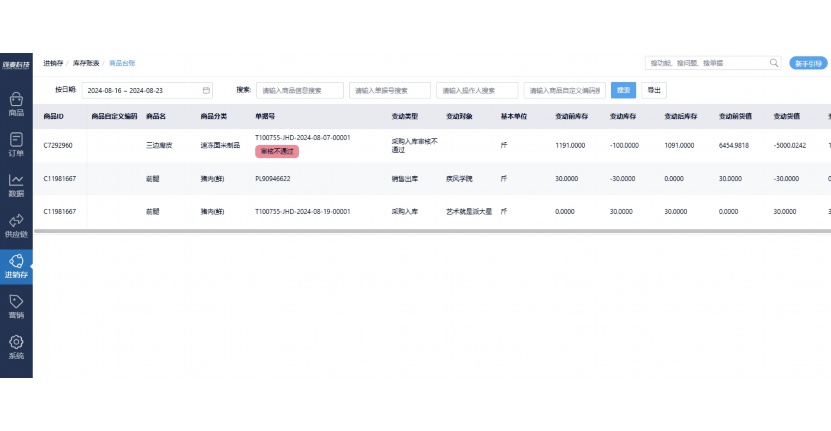Select the 进销存 module in sidebar
This screenshot has height=431, width=831.
coord(16,267)
